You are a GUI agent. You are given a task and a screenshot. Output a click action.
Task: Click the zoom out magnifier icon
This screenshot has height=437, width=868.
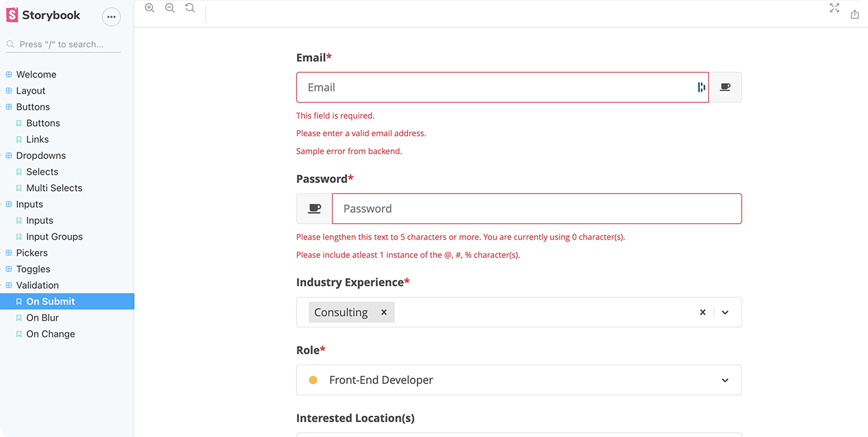170,8
